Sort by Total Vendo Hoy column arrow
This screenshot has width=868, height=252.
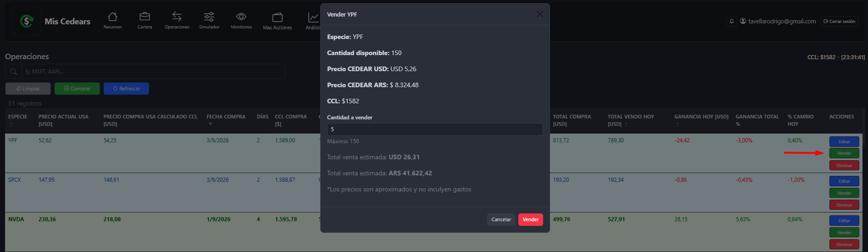[626, 124]
